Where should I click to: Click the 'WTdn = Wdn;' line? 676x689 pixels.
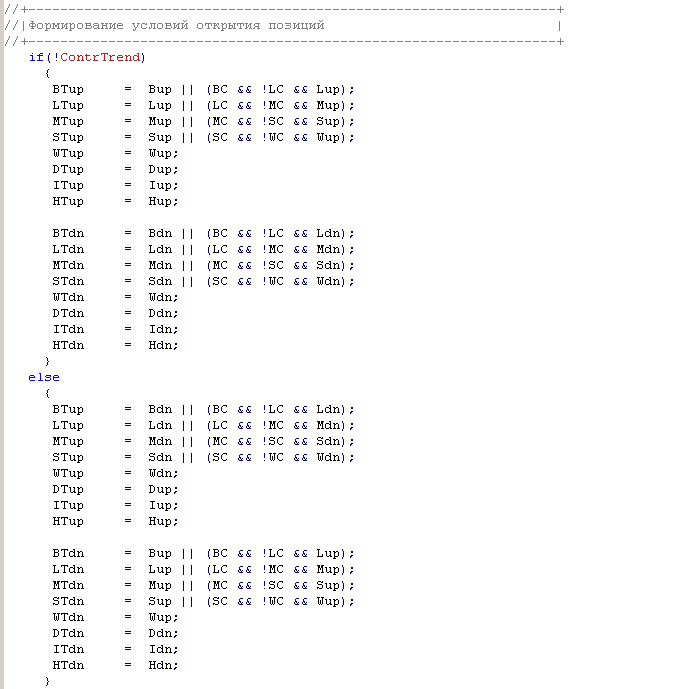[115, 297]
